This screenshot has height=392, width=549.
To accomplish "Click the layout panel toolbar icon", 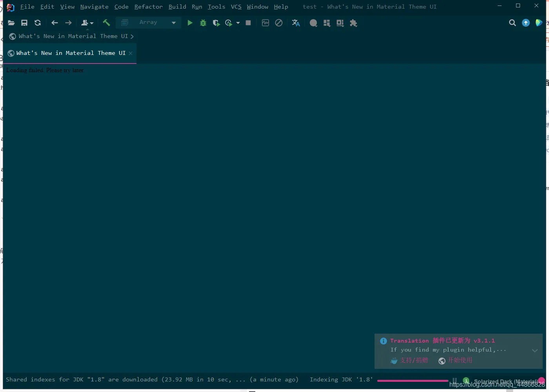I will [x=340, y=23].
